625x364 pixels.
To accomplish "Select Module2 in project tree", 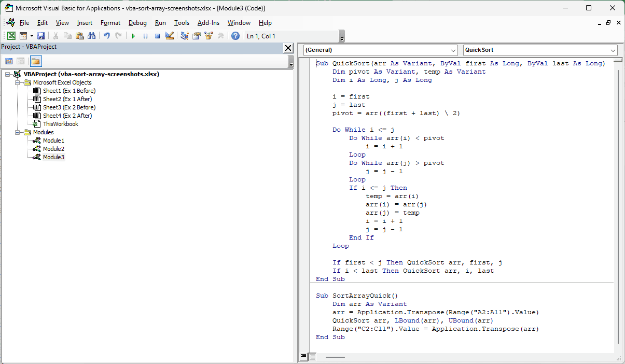I will coord(53,149).
